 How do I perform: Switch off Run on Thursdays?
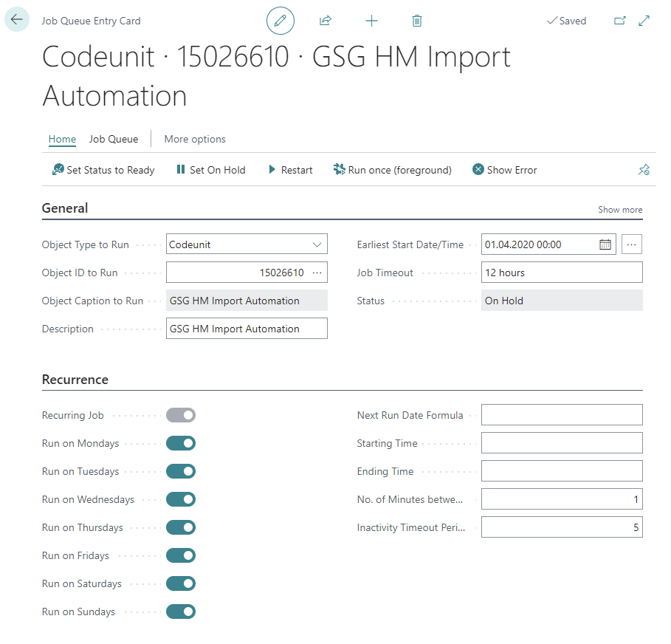click(x=181, y=527)
